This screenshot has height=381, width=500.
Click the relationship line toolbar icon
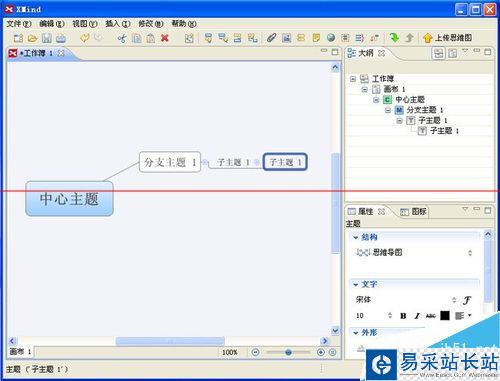tap(375, 38)
